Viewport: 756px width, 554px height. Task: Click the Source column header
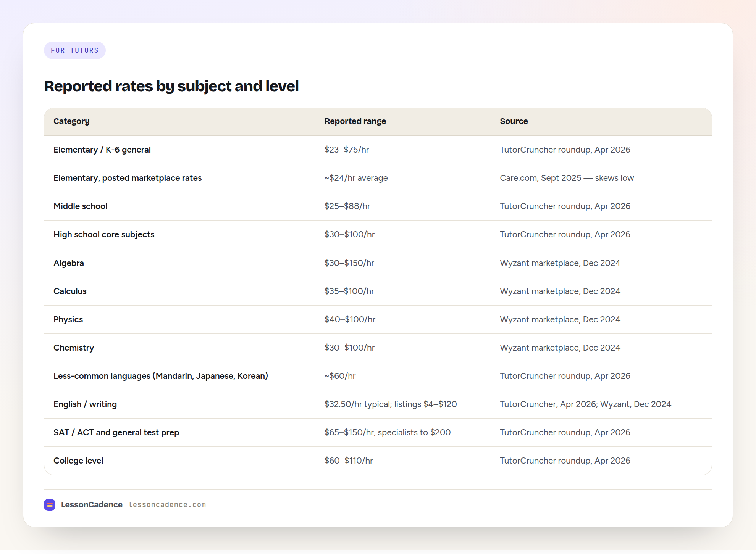(x=514, y=121)
